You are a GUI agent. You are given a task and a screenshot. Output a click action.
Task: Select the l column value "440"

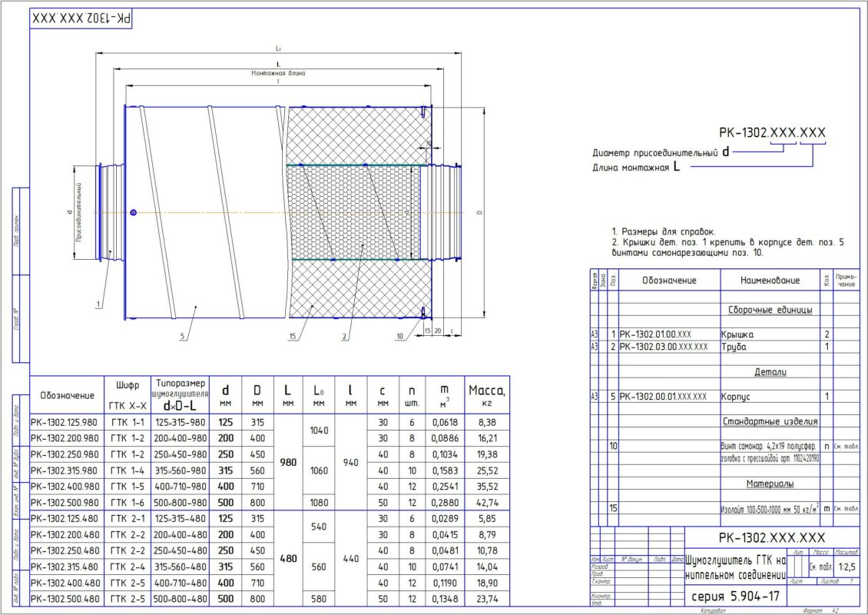point(351,559)
